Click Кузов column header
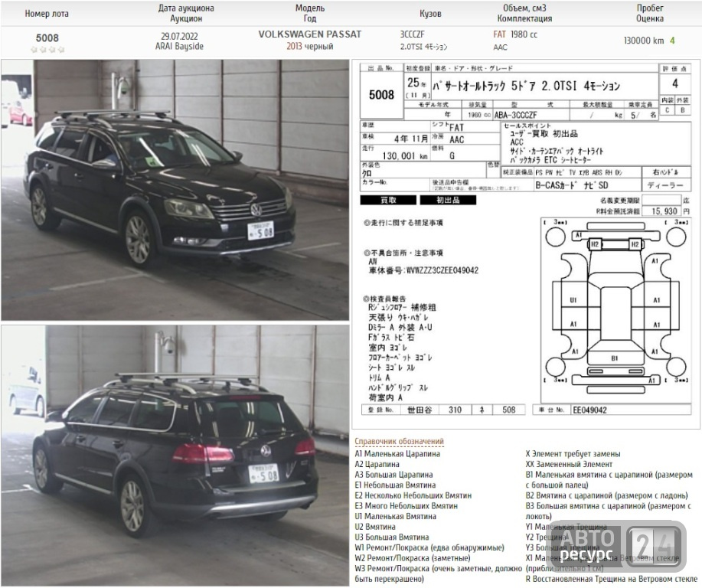This screenshot has width=702, height=588. point(430,14)
